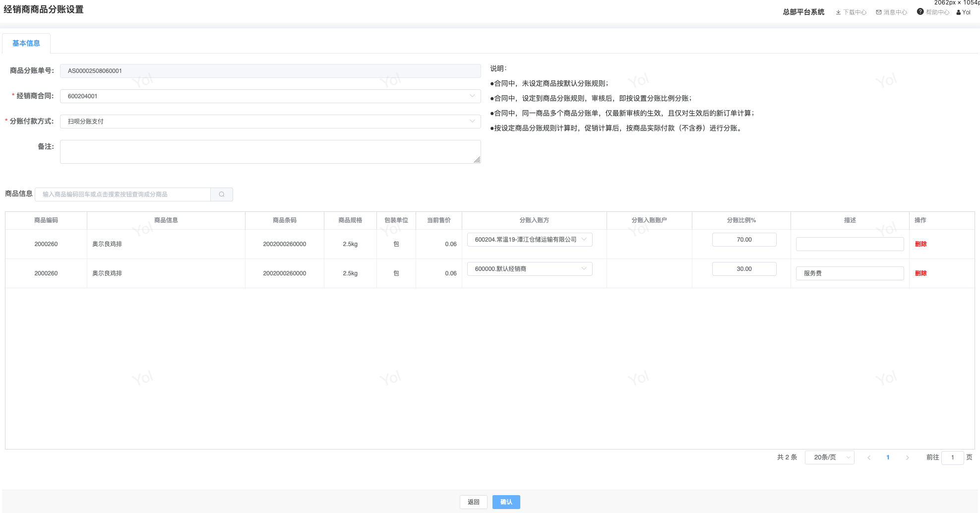Viewport: 980px width, 513px height.
Task: Click the 包装单位 column header
Action: [396, 220]
